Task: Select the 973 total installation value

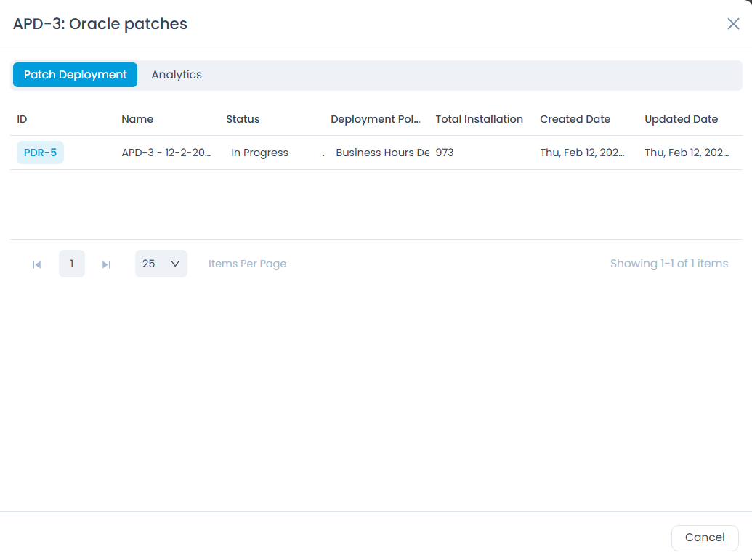Action: click(x=445, y=153)
